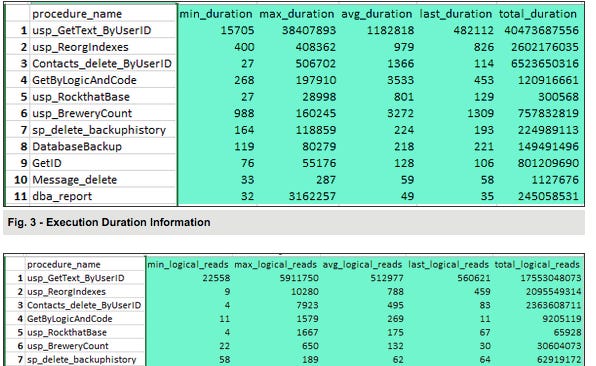Select the max_logical_reads value 5911750
Viewport: 596px width, 366px height.
pyautogui.click(x=299, y=278)
